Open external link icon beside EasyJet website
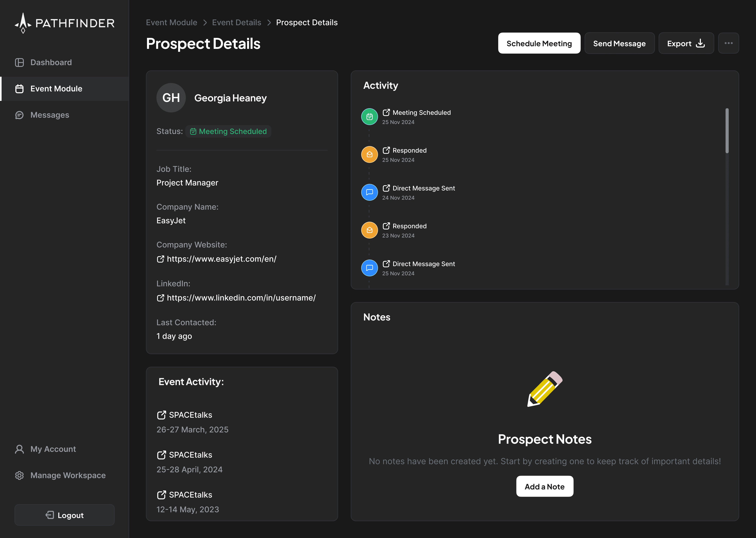The height and width of the screenshot is (538, 756). point(160,259)
